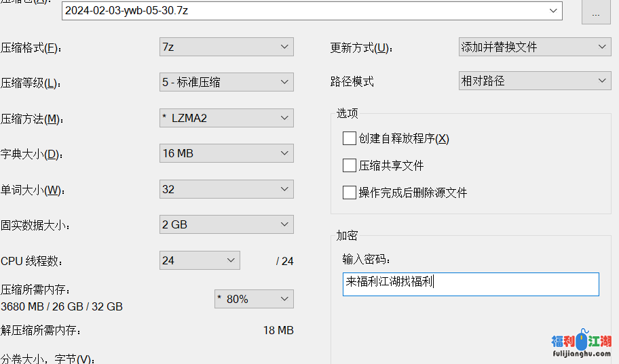Open the archive name dropdown arrow
This screenshot has height=364, width=619.
pos(554,11)
